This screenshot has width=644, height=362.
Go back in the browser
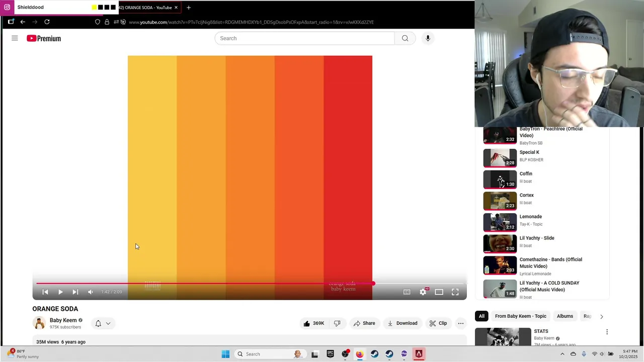tap(23, 22)
